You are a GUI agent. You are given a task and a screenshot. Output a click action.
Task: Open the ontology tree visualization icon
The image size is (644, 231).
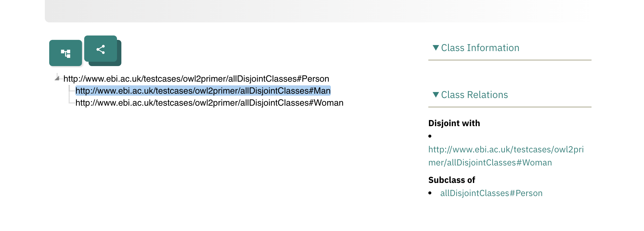click(x=66, y=53)
